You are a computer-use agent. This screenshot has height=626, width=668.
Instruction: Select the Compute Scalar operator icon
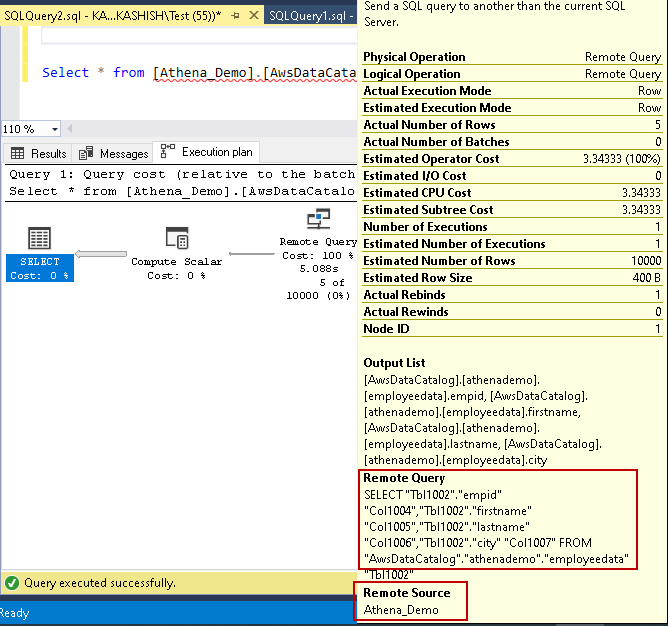click(x=176, y=238)
